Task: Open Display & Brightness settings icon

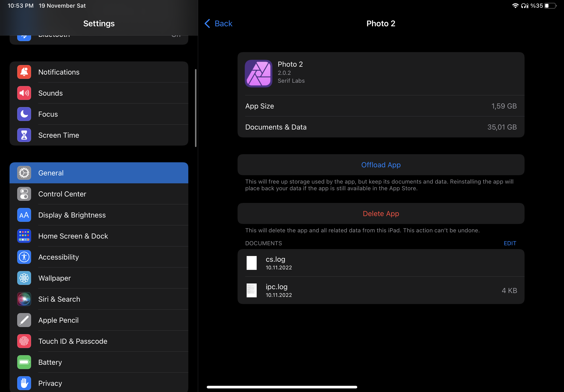Action: pos(24,215)
